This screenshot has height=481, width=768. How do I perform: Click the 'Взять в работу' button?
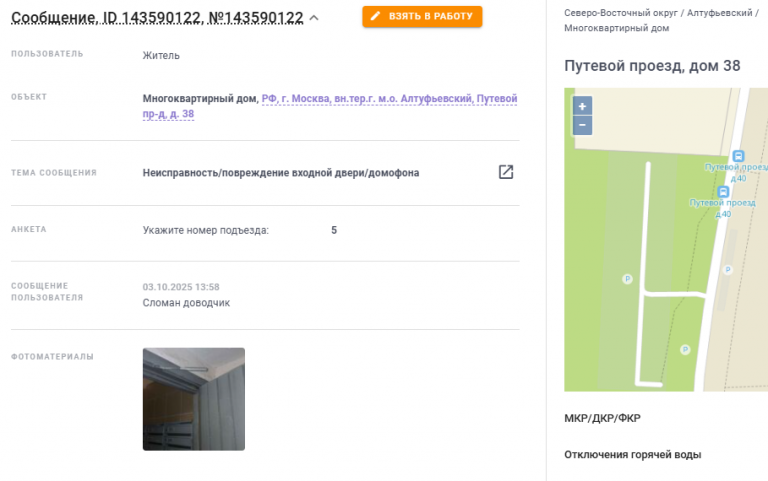[x=422, y=16]
